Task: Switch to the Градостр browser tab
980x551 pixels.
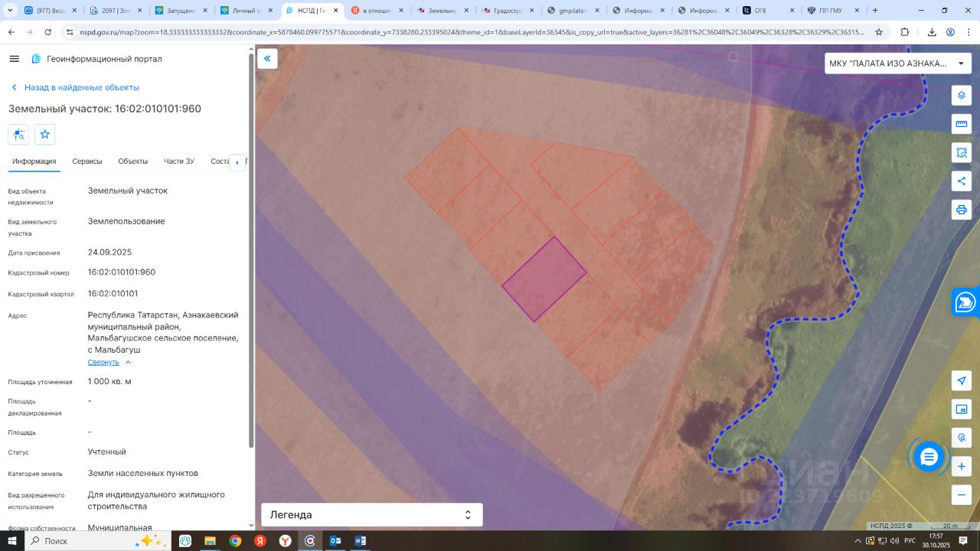Action: (x=508, y=11)
